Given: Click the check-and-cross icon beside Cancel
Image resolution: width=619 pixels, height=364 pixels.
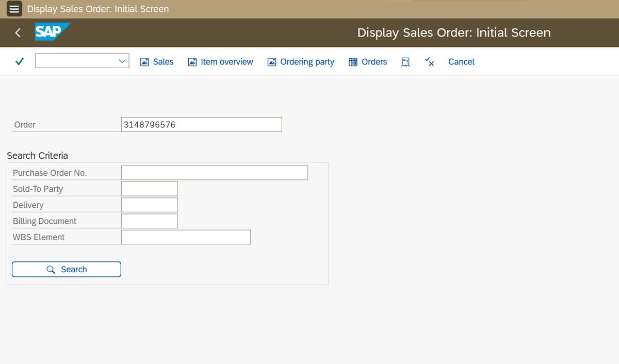Looking at the screenshot, I should point(429,62).
